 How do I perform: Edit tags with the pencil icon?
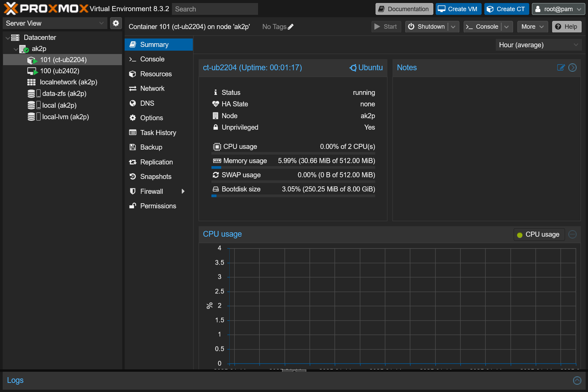(x=291, y=27)
